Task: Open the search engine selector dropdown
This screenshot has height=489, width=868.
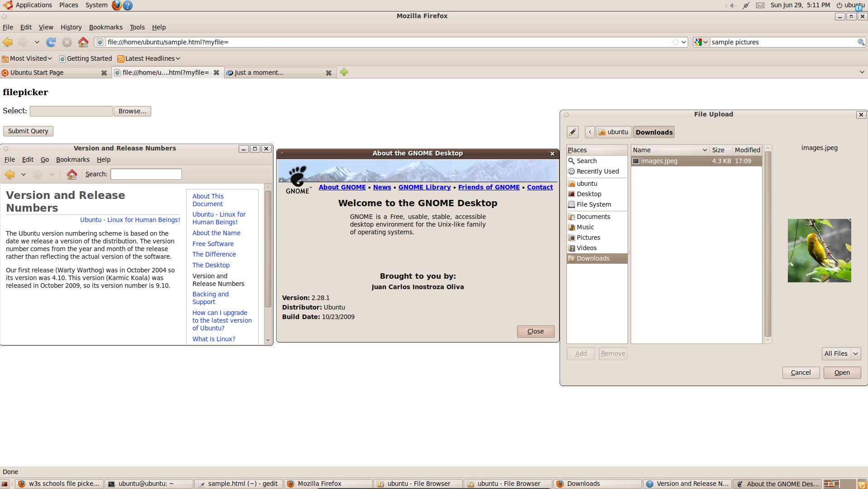Action: [701, 42]
